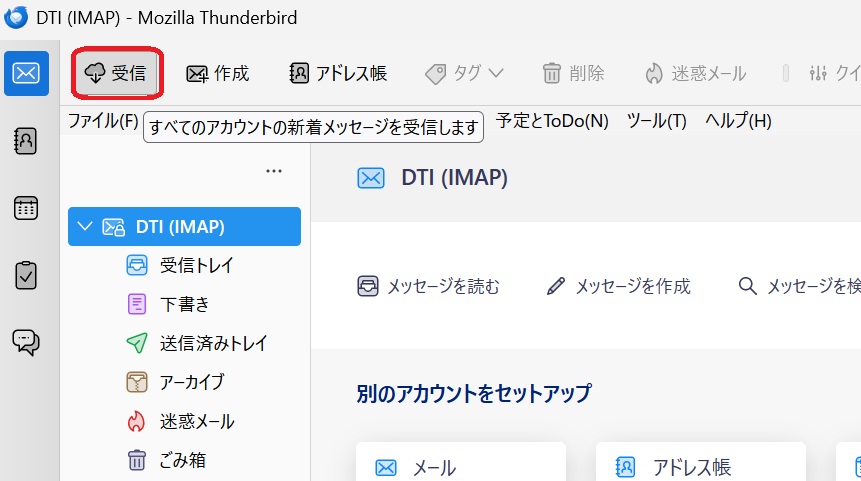Open the 送信済みトレイ folder
The height and width of the screenshot is (481, 861).
184,343
